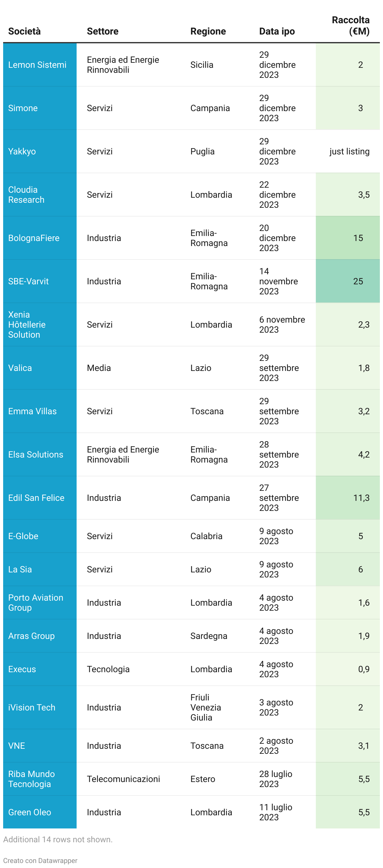Screen dimensions: 383x868
Task: Click the Tecnologia sector cell for Execus
Action: [x=108, y=669]
